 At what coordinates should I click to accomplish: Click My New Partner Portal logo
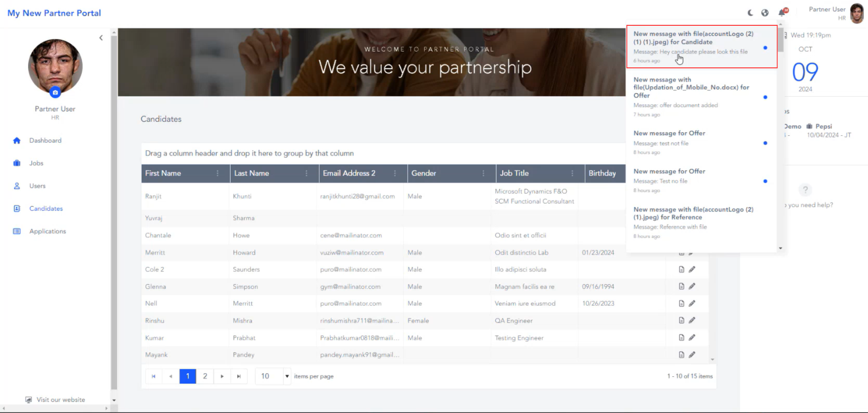coord(54,13)
